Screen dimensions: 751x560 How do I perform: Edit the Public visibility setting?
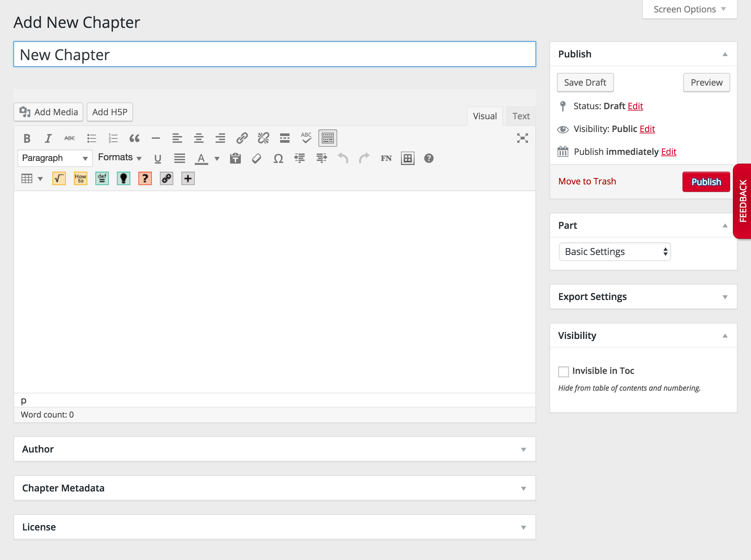[647, 129]
